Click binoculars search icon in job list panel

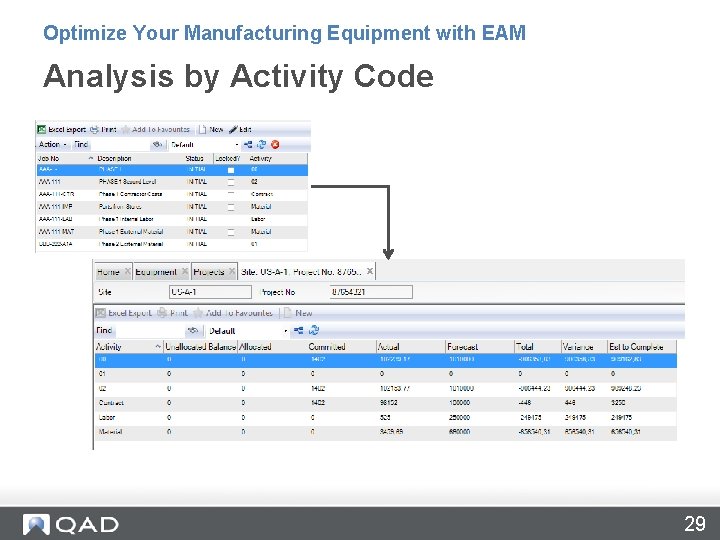coord(158,145)
